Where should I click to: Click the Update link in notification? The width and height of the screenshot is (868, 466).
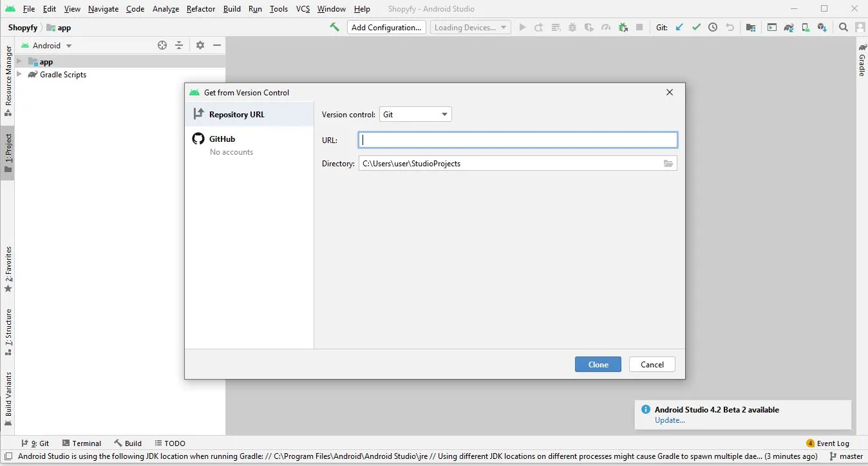[670, 420]
